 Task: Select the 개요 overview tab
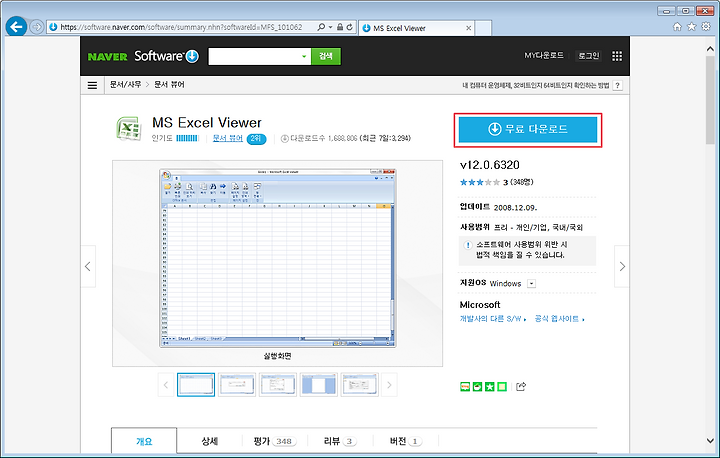pos(144,441)
